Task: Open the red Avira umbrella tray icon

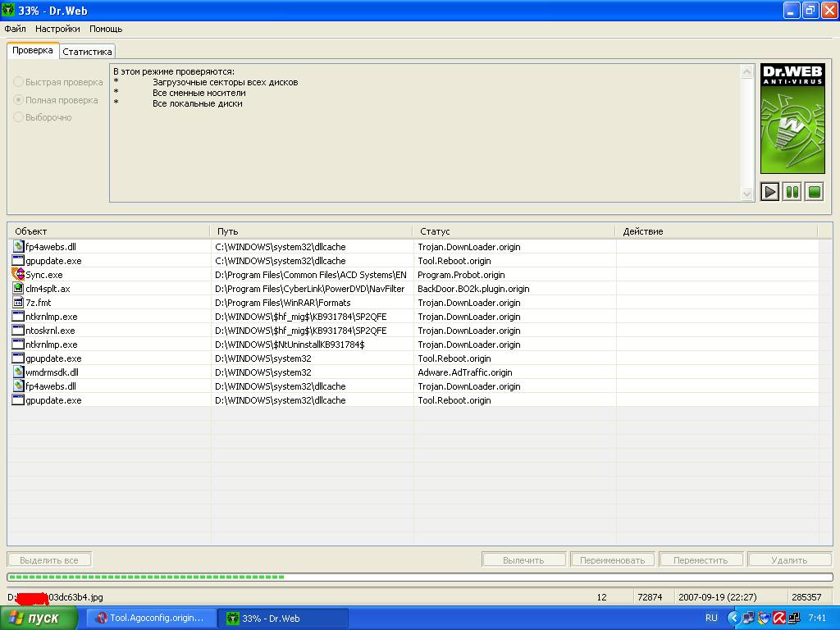Action: click(x=779, y=619)
